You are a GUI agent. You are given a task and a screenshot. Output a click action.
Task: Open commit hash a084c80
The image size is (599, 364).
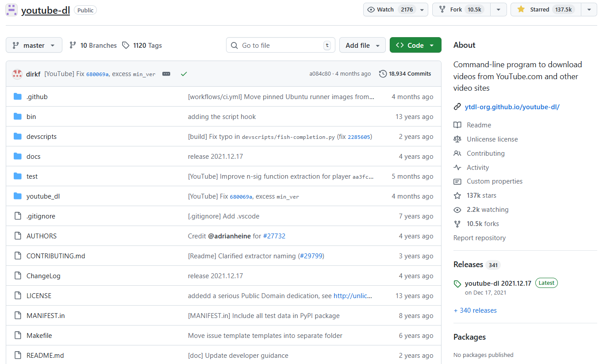[x=320, y=74]
